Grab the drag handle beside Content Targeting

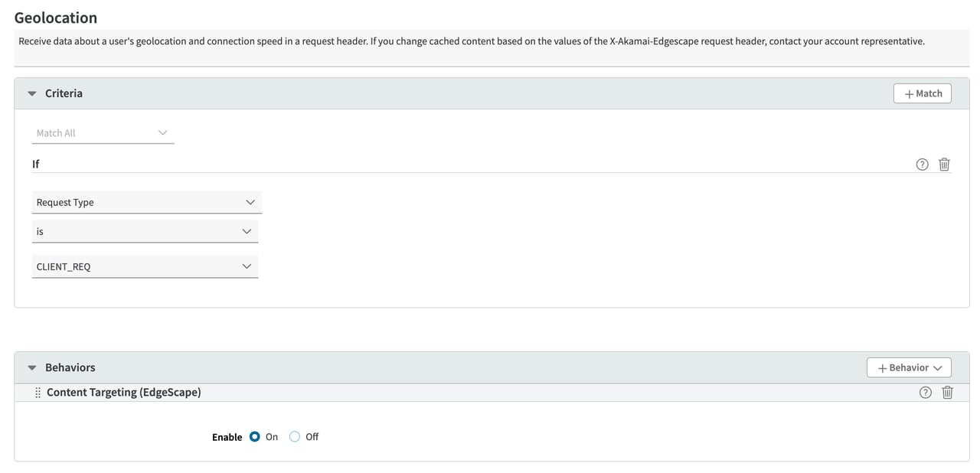[x=38, y=393]
